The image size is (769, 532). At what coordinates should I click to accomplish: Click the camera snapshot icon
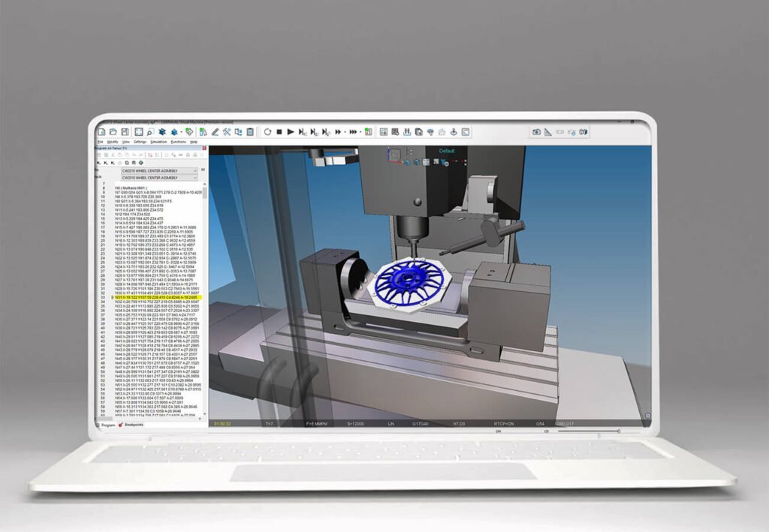click(536, 132)
